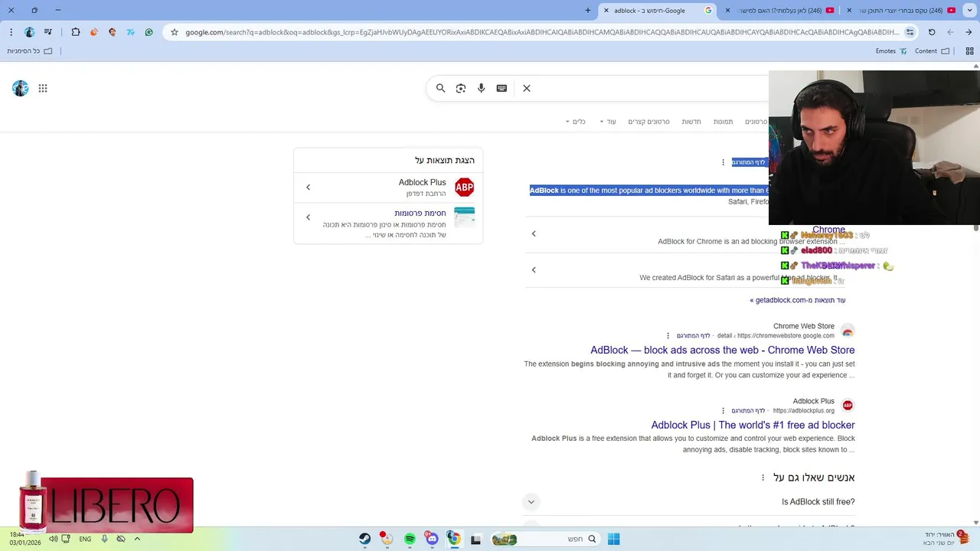Click the 7TV extension icon
The image size is (980, 551).
click(x=131, y=32)
